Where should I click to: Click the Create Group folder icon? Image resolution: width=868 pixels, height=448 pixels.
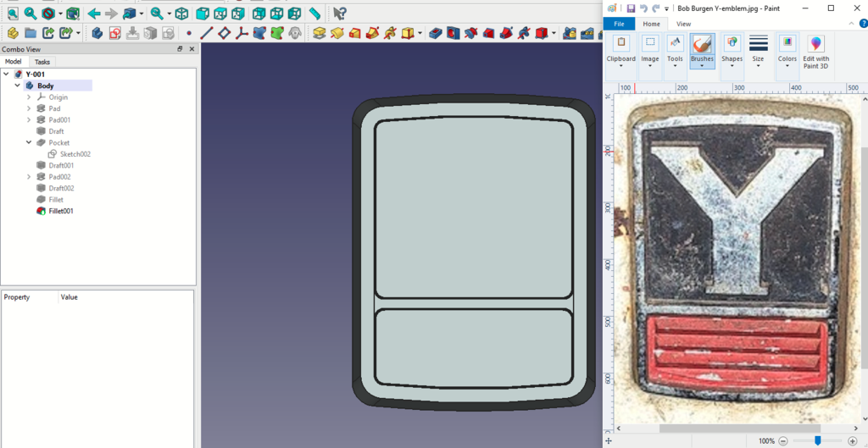click(x=31, y=33)
